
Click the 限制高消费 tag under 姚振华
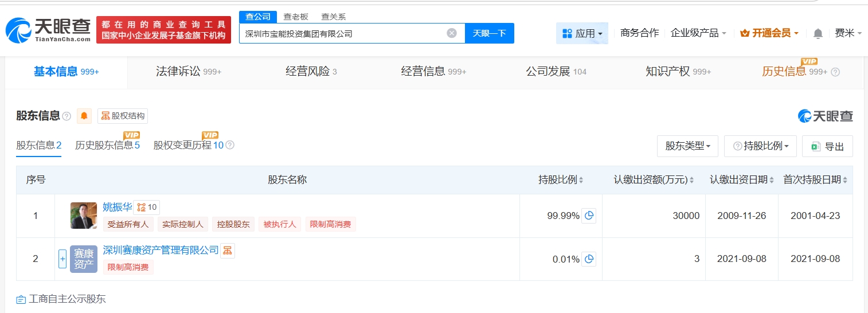point(331,224)
